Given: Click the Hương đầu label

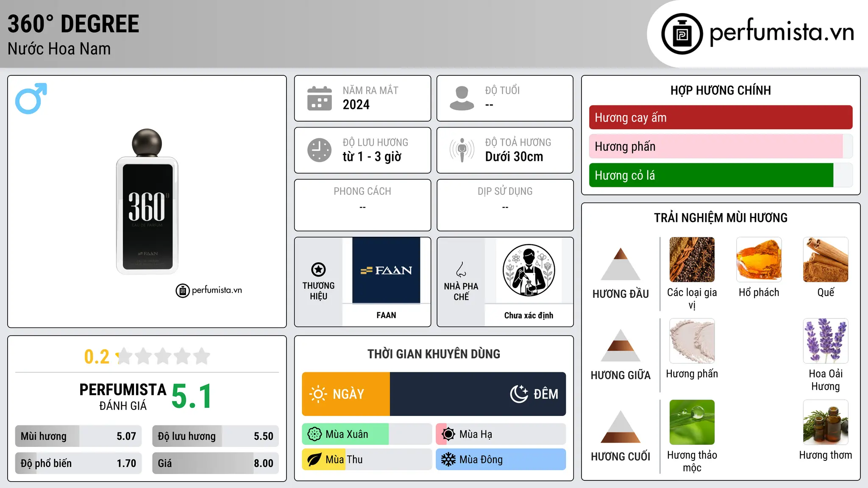Looking at the screenshot, I should [620, 294].
